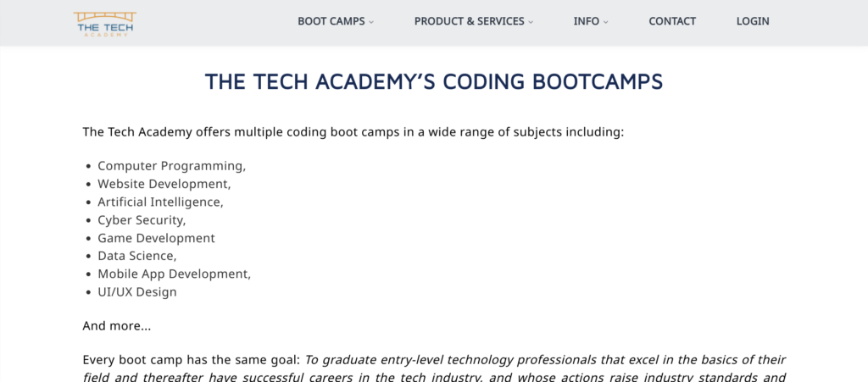
Task: Expand the chevron beside Info
Action: point(606,22)
